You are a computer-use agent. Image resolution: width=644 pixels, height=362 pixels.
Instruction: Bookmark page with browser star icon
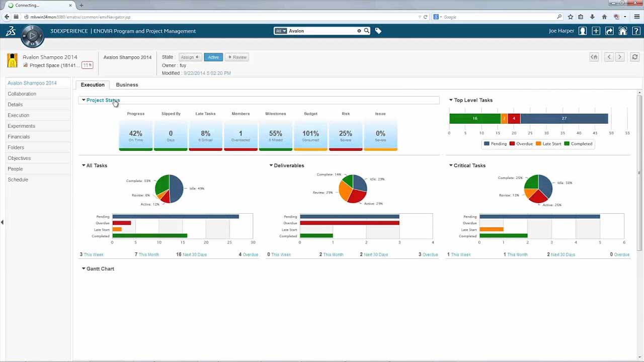[570, 17]
